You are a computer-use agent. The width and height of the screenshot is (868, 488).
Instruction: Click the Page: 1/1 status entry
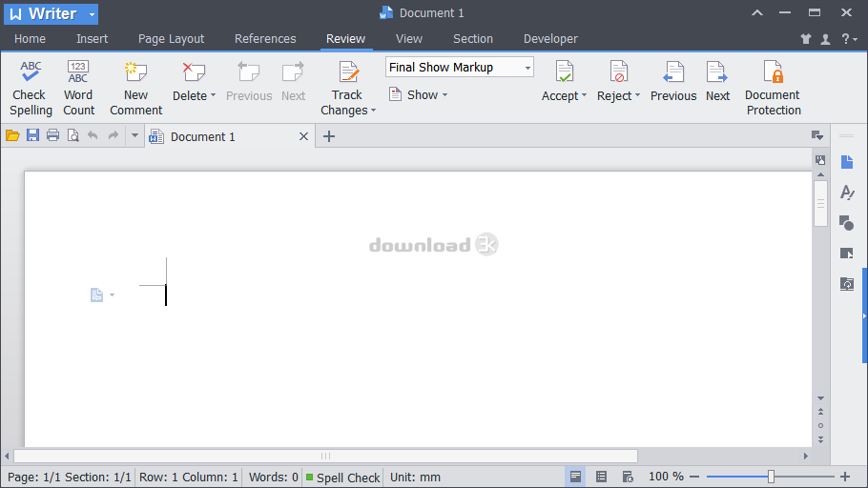click(33, 478)
